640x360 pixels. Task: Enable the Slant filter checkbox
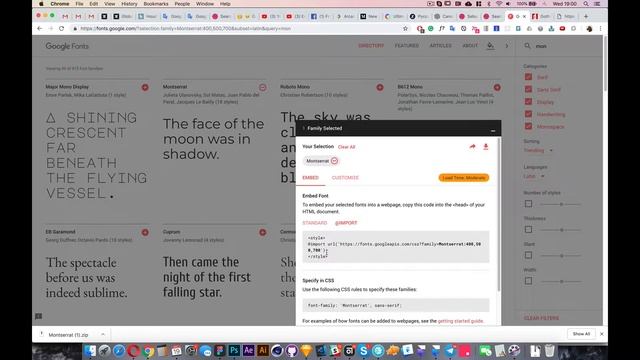pos(528,255)
